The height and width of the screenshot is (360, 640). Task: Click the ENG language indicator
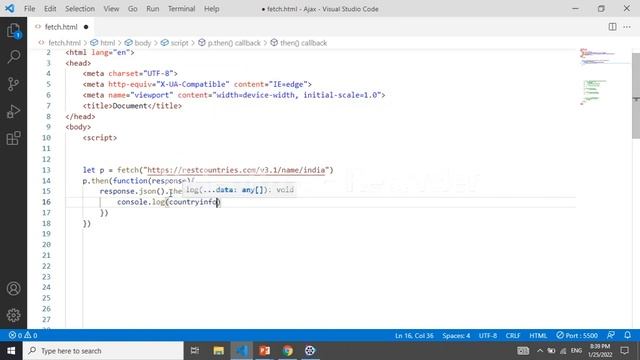(576, 351)
